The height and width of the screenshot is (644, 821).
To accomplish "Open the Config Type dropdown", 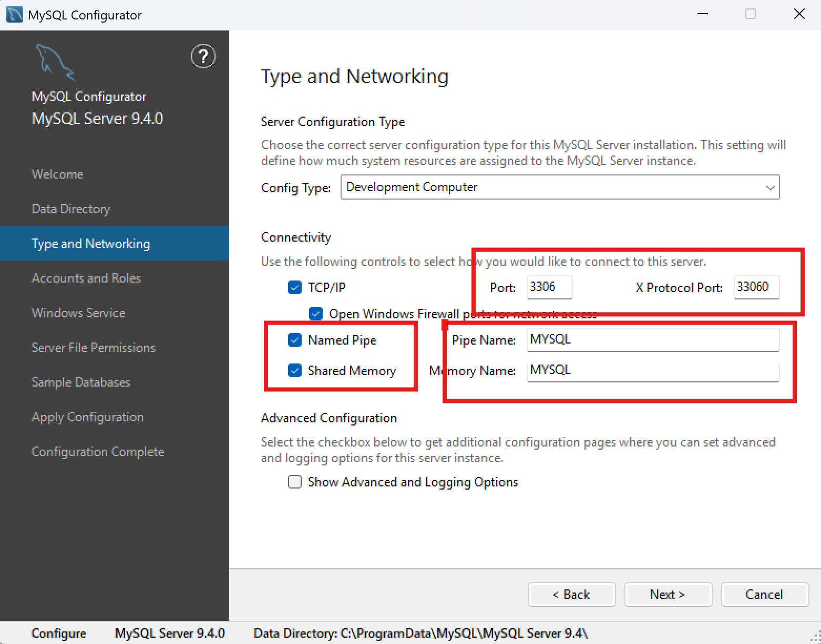I will pyautogui.click(x=560, y=187).
